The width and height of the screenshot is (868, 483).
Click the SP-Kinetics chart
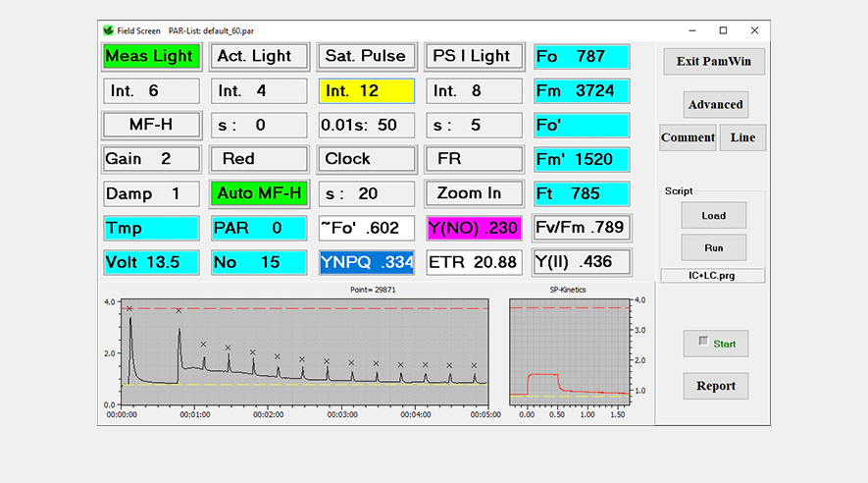pyautogui.click(x=569, y=352)
